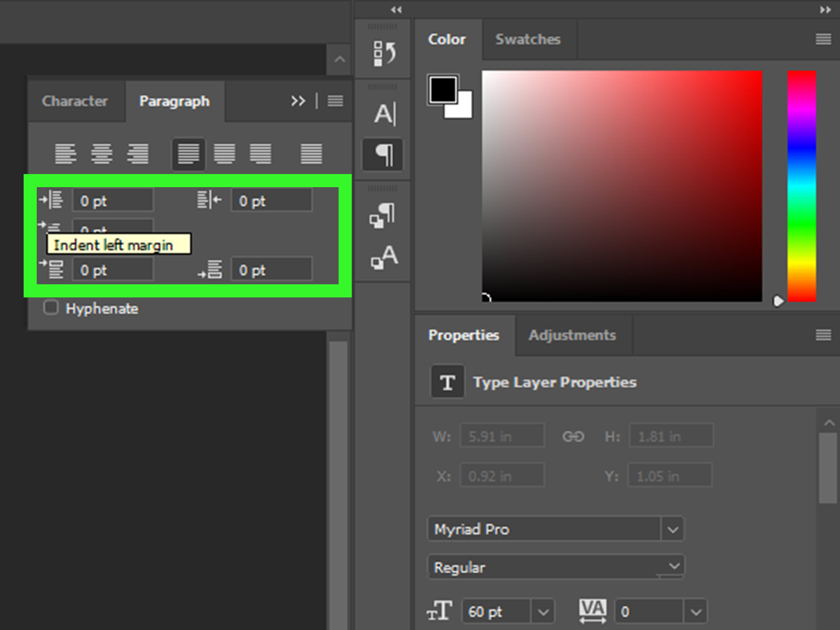Switch to the Character tab

coord(75,101)
